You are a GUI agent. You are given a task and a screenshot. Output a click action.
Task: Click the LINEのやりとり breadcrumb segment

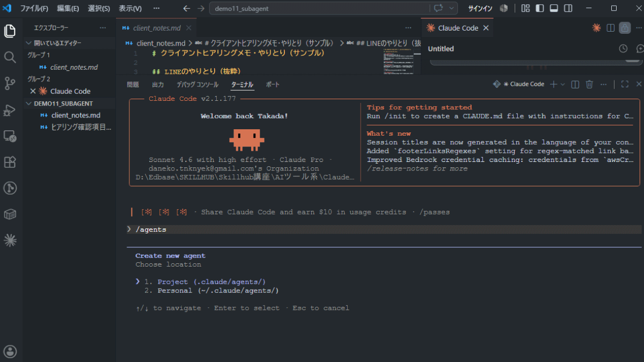pyautogui.click(x=387, y=43)
